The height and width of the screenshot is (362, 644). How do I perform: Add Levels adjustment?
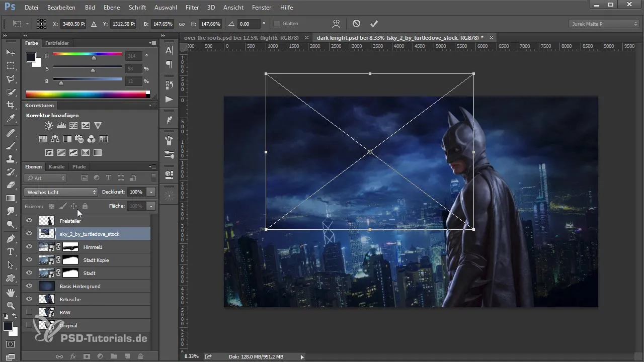tap(61, 125)
